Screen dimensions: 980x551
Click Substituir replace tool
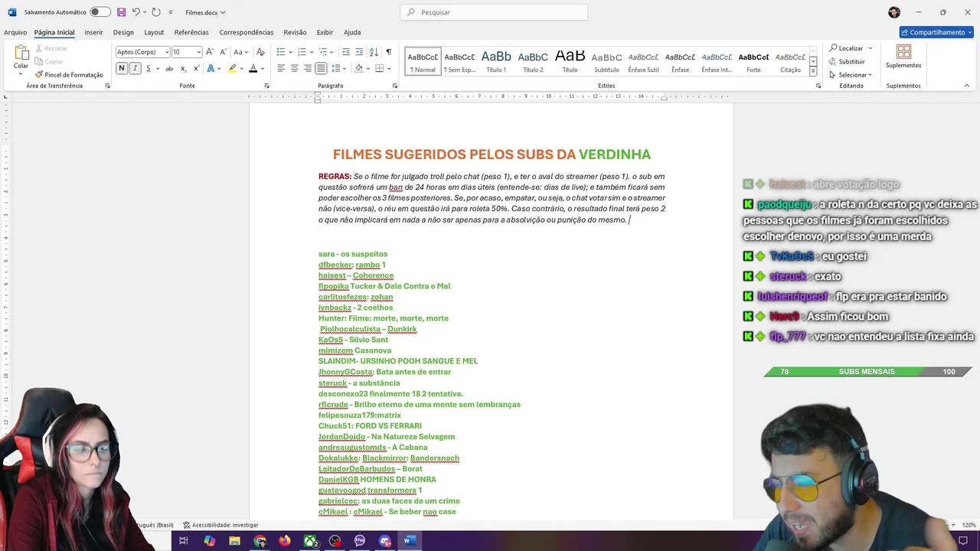coord(847,61)
